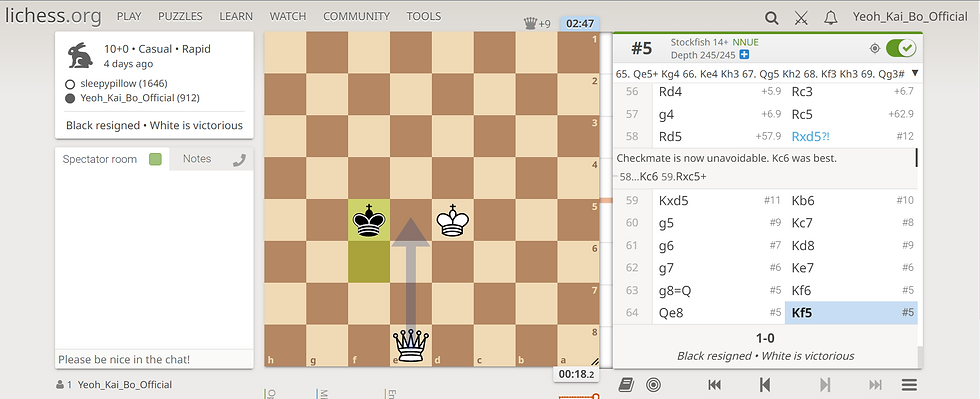
Task: Click the blue cloud-evaluation plus button
Action: (744, 55)
